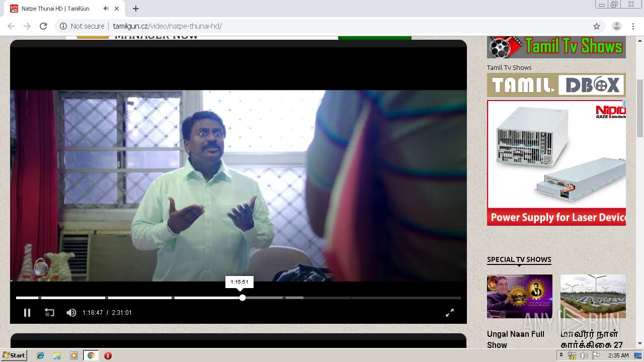Screen dimensions: 644x362
Task: Open Tamil DBOX banner
Action: [556, 85]
